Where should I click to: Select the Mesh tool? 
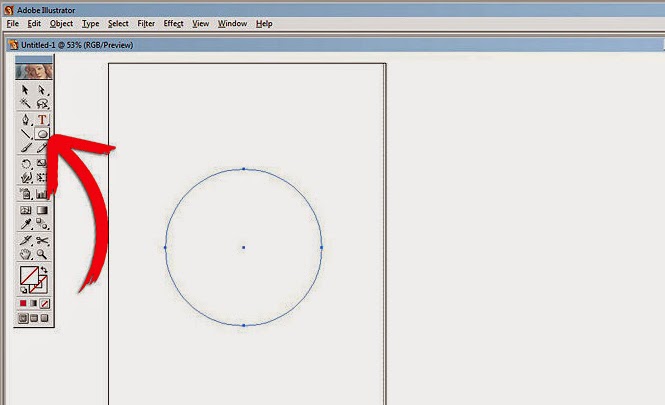(x=25, y=210)
